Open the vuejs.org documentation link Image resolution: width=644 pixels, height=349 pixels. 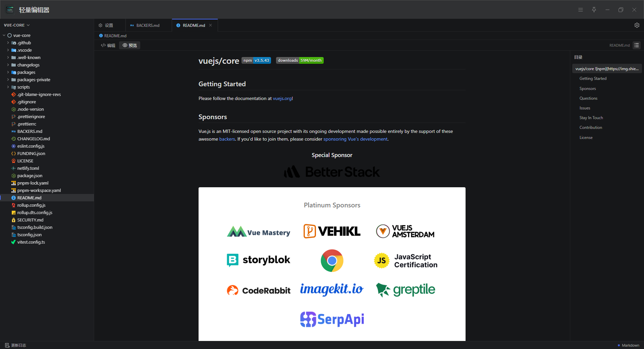pyautogui.click(x=282, y=98)
